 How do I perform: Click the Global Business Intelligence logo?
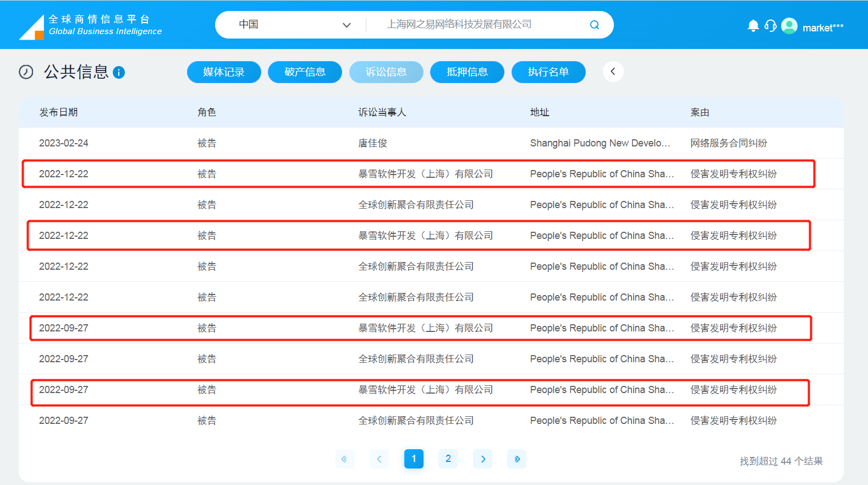click(x=91, y=26)
